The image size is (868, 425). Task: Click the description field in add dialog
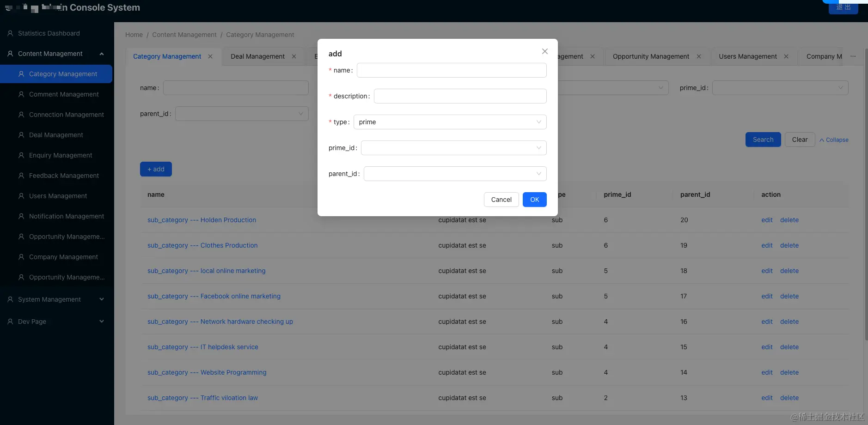click(x=460, y=96)
